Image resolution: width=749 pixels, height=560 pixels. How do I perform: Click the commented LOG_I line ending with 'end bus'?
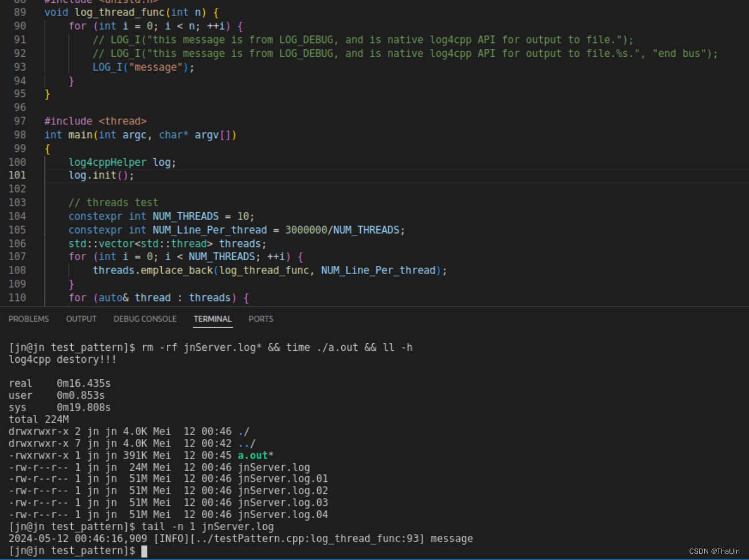tap(405, 53)
